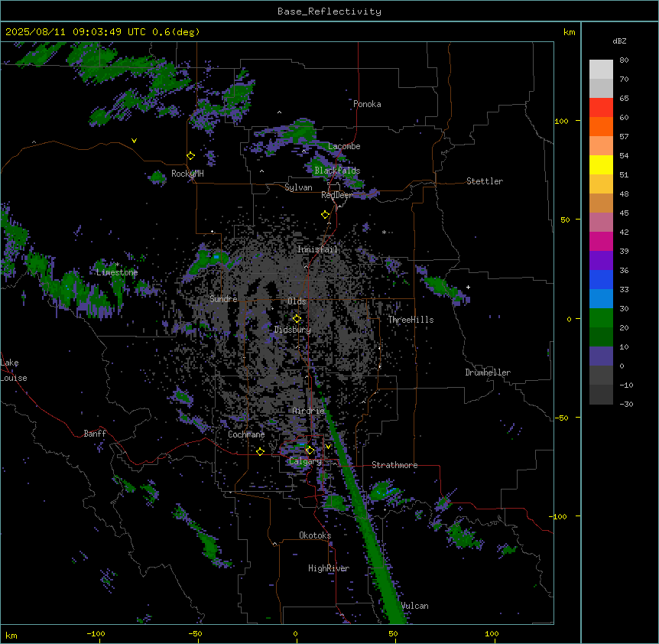The image size is (659, 644).
Task: Click the Banff town label
Action: (95, 434)
